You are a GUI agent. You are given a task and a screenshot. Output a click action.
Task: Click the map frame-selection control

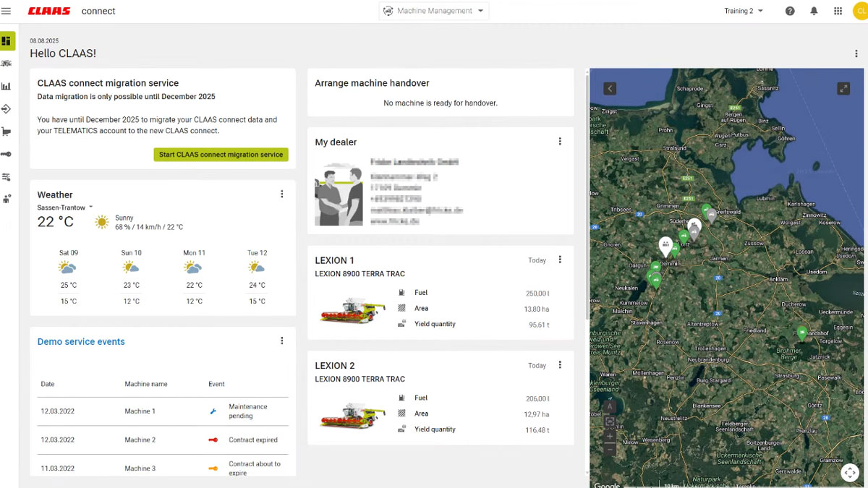[610, 421]
